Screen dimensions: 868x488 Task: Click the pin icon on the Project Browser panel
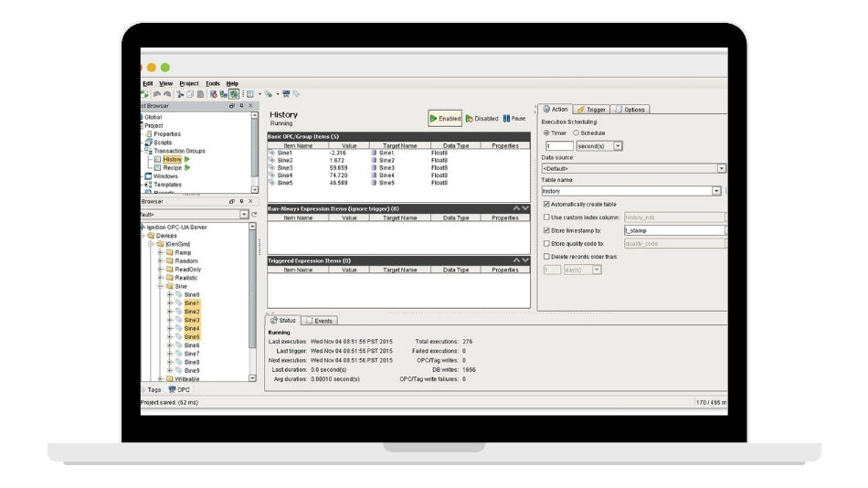pos(241,106)
